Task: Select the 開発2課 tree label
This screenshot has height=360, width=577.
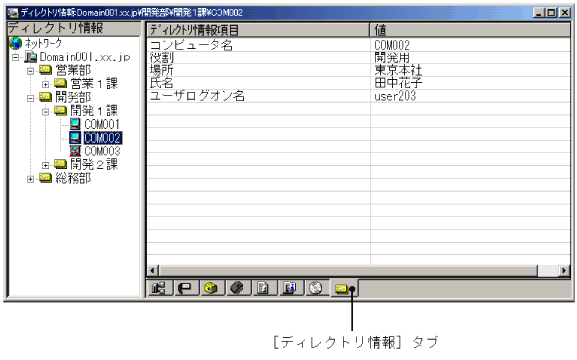Action: [x=94, y=165]
